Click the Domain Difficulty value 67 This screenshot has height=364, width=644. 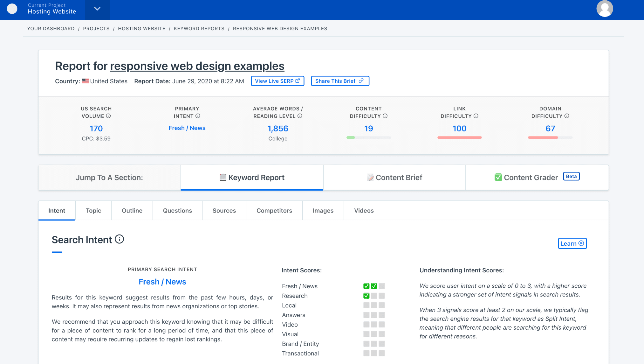pyautogui.click(x=550, y=129)
